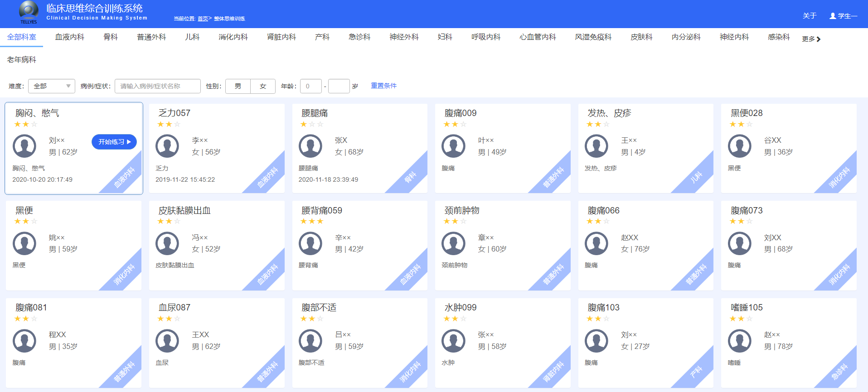The width and height of the screenshot is (868, 392).
Task: Click avatar icon in 嗜睡105 card
Action: [739, 341]
